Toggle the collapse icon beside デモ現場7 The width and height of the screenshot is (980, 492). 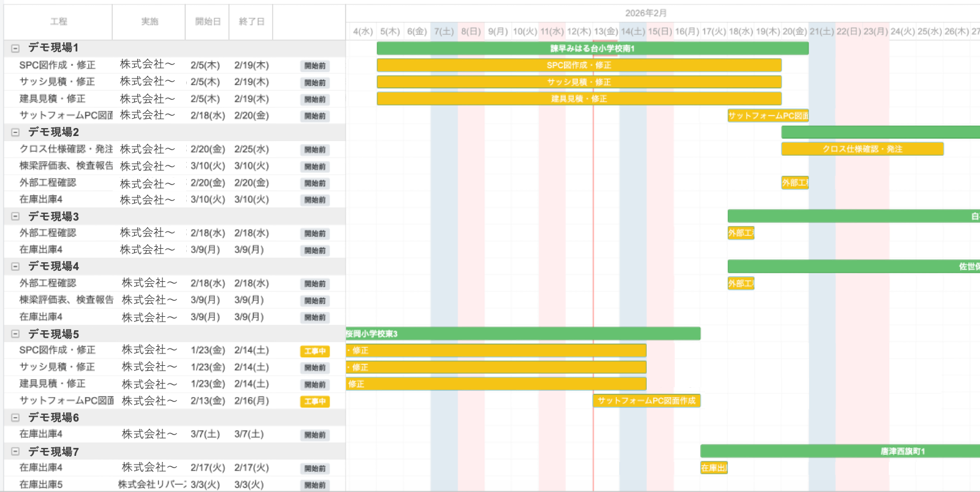(15, 452)
